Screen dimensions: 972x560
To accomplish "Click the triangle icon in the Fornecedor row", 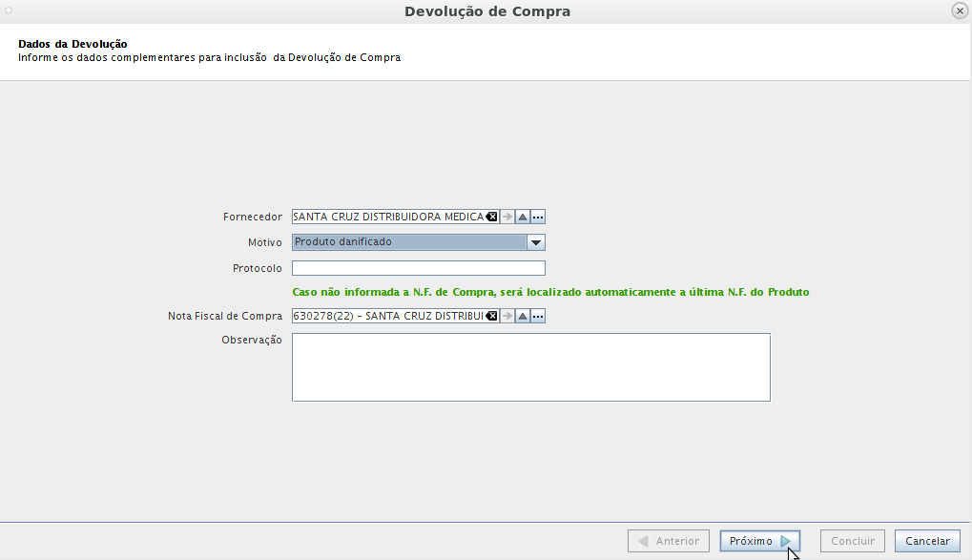I will pos(523,217).
